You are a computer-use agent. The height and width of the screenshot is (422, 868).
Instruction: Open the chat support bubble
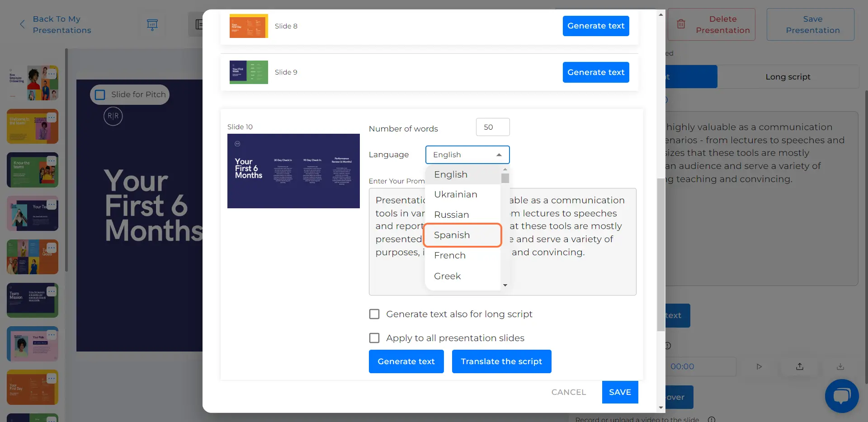tap(842, 396)
